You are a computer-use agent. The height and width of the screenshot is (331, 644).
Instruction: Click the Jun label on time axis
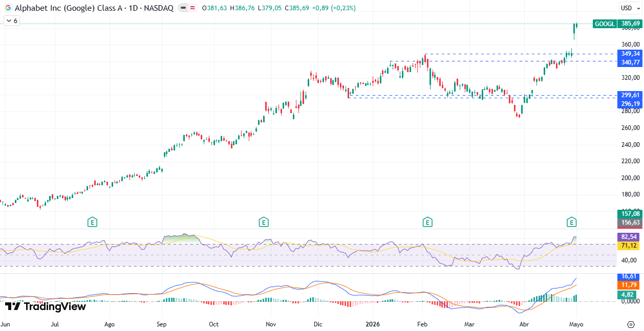(x=5, y=324)
